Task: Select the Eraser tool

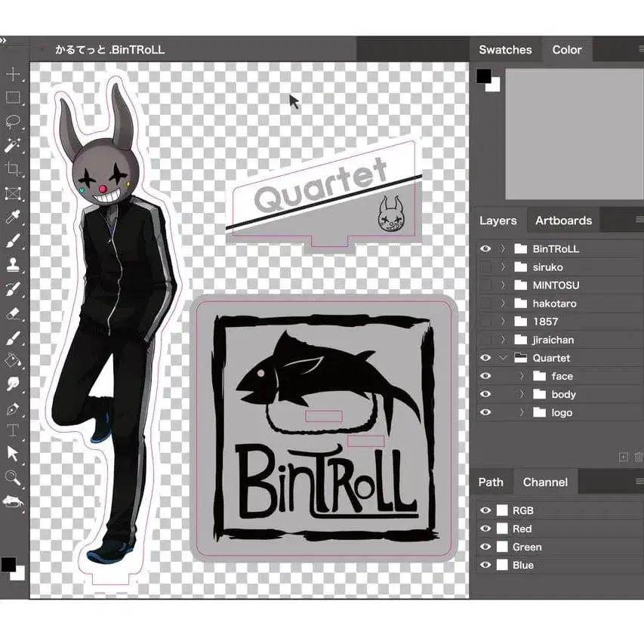Action: [x=13, y=313]
